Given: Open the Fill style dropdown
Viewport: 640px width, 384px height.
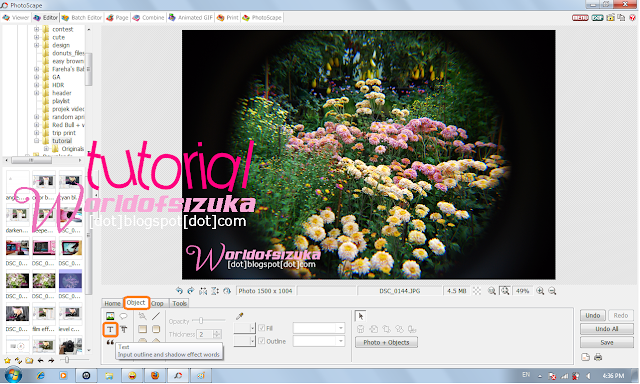Looking at the screenshot, I should point(244,328).
